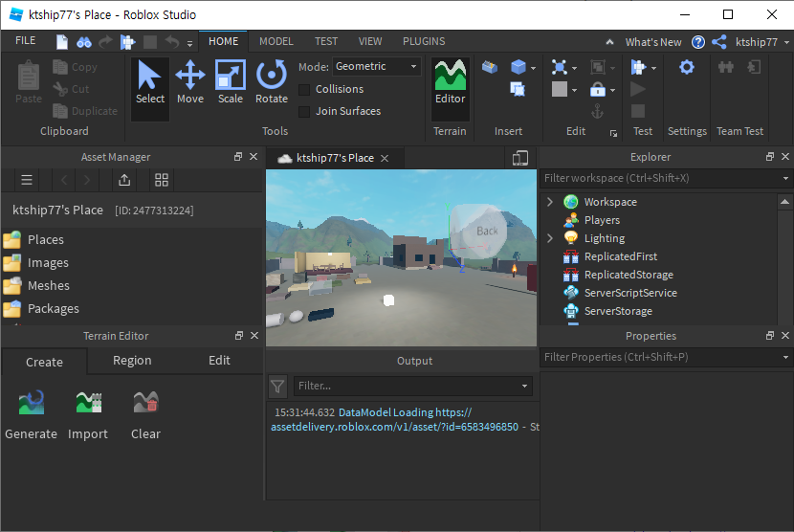Click the Anchor icon in Edit group
Image resolution: width=794 pixels, height=532 pixels.
(x=598, y=111)
